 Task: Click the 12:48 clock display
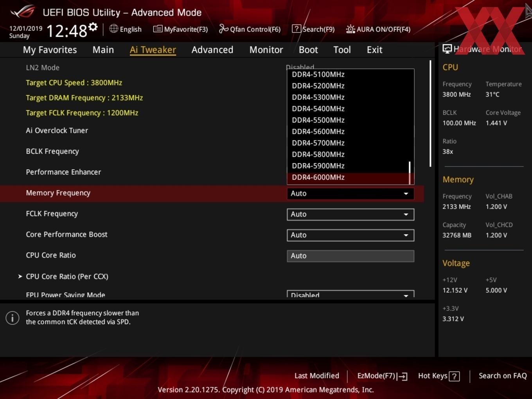coord(66,31)
